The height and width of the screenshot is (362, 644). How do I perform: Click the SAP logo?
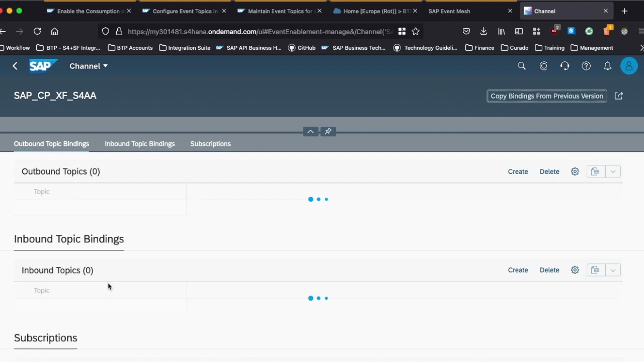coord(43,66)
